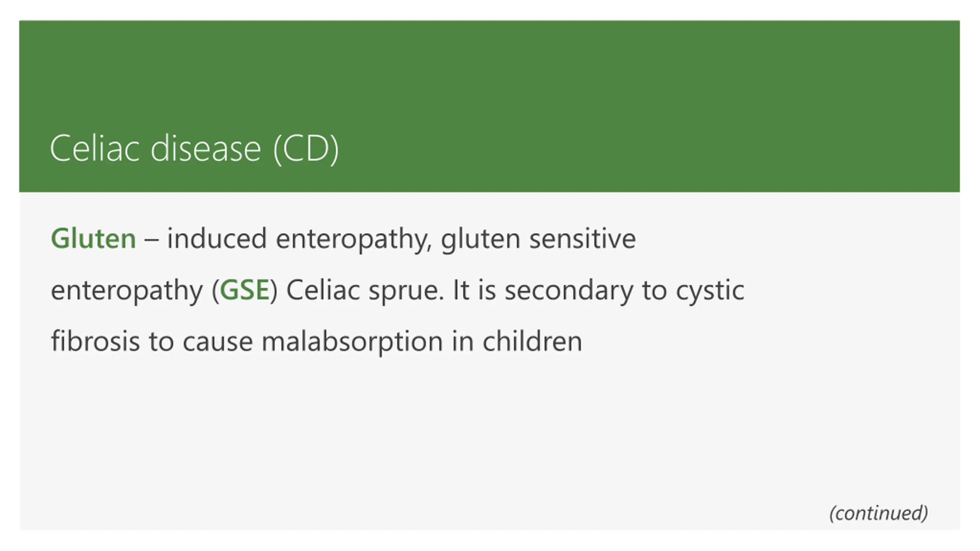Select the green bold word Gluten
Screen dimensions: 980x551
click(93, 238)
